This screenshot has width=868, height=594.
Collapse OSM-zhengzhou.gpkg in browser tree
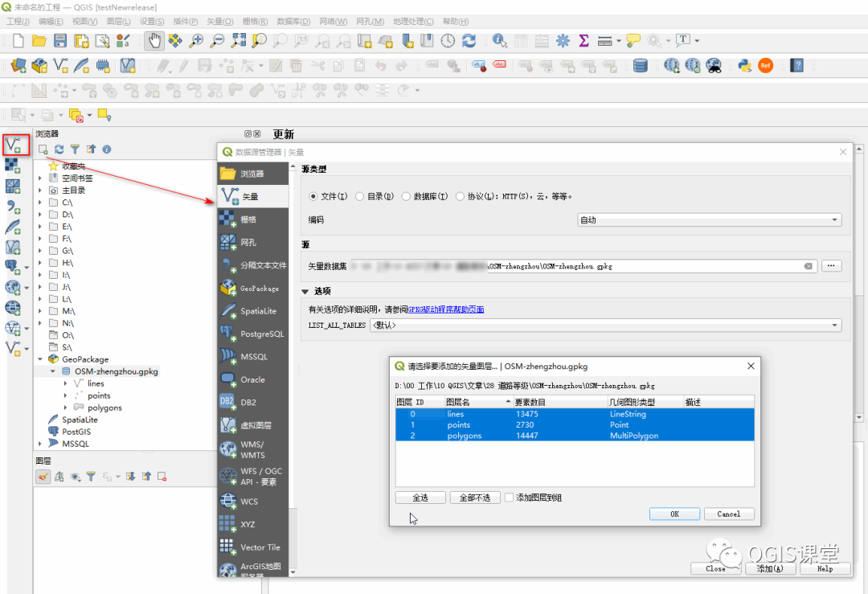coord(52,371)
